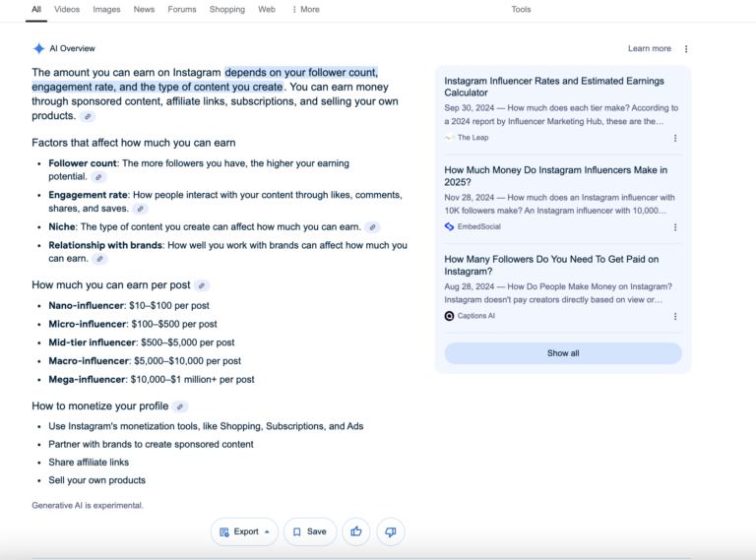Click the 'Mid-tier influencer' rate line
Screen dimensions: 756x560
[x=142, y=342]
